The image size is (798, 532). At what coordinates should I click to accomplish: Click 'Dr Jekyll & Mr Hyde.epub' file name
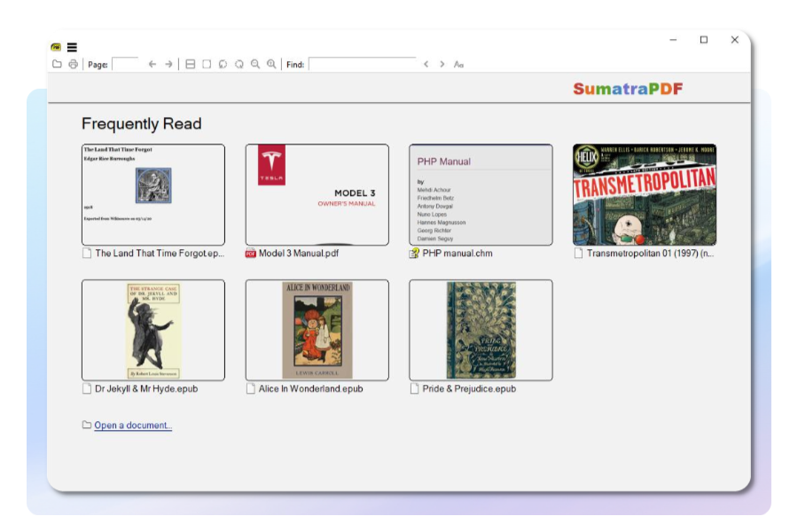point(146,389)
